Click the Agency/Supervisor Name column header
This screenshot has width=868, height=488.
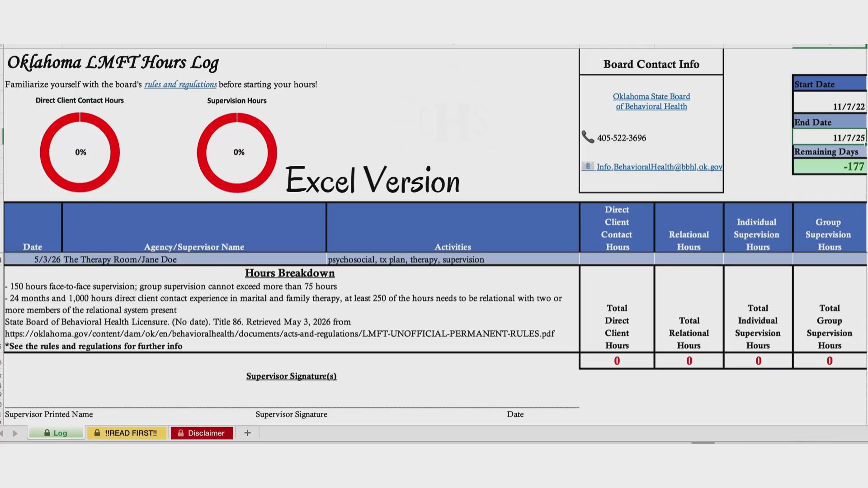[x=194, y=227]
